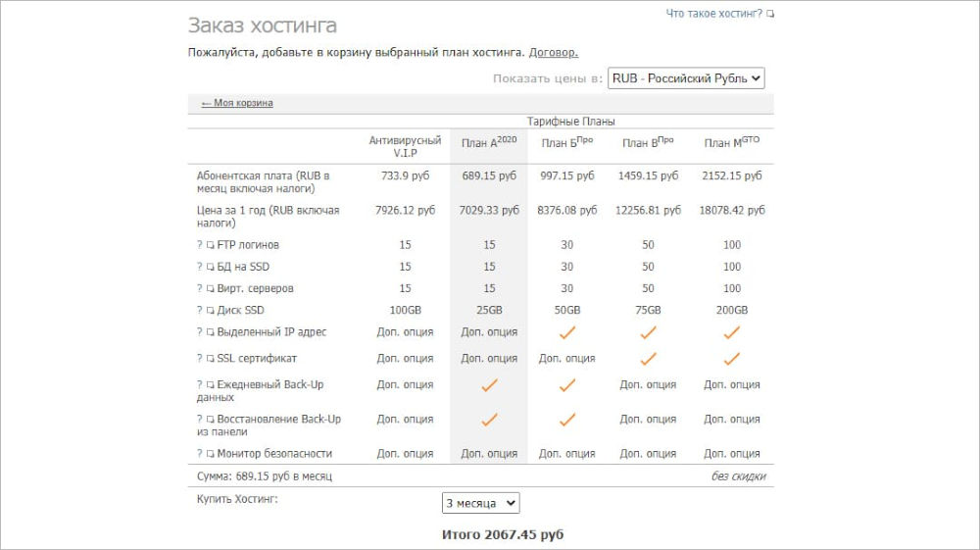The image size is (980, 550).
Task: Open help for Монитор безопасности
Action: (200, 454)
